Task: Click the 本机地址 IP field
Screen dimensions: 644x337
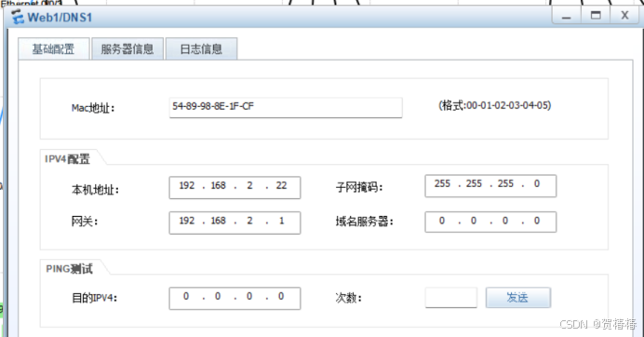Action: 235,187
